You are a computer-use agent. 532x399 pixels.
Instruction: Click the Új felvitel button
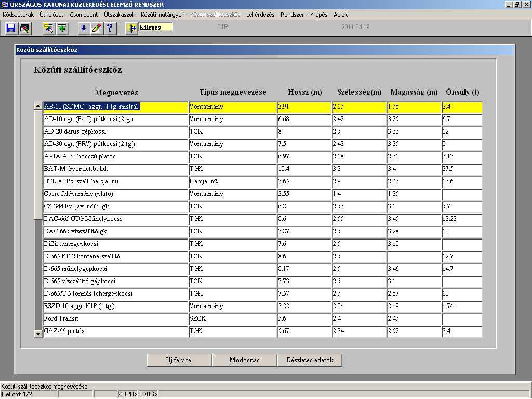pos(179,360)
